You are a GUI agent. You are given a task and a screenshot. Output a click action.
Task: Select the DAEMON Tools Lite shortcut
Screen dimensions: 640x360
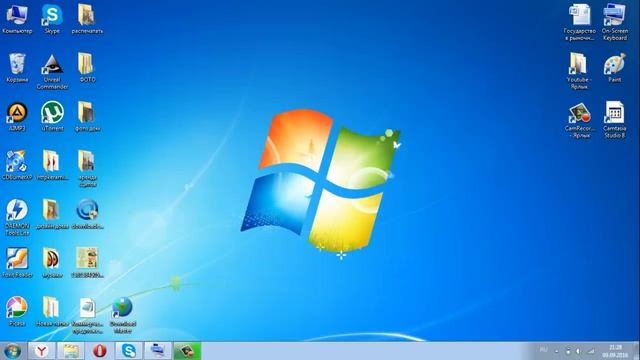click(17, 218)
